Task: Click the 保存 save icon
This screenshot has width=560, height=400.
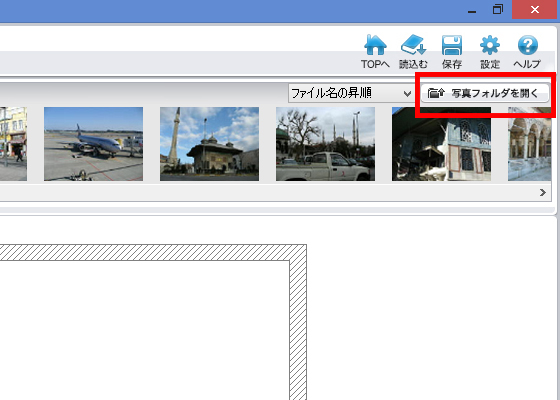Action: 452,52
